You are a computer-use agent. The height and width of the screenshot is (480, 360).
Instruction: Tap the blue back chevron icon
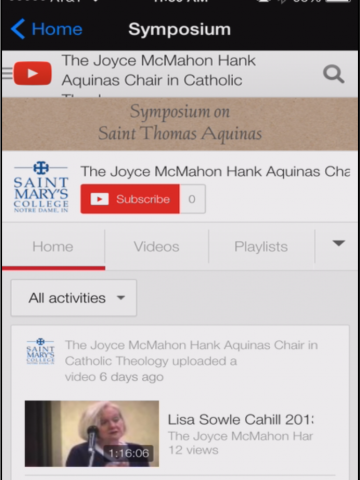point(18,29)
